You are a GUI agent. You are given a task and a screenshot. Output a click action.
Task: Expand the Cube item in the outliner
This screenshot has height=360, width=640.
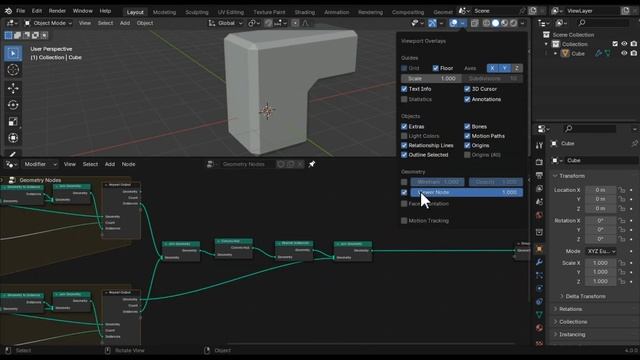pos(555,53)
